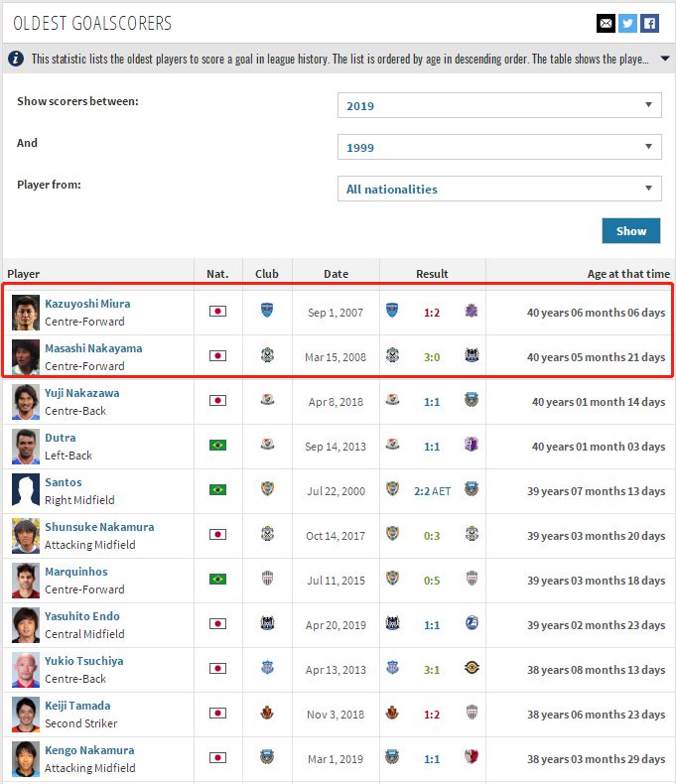Select date 'Apr 8, 2018'
Screen dimensions: 676x784
click(336, 402)
